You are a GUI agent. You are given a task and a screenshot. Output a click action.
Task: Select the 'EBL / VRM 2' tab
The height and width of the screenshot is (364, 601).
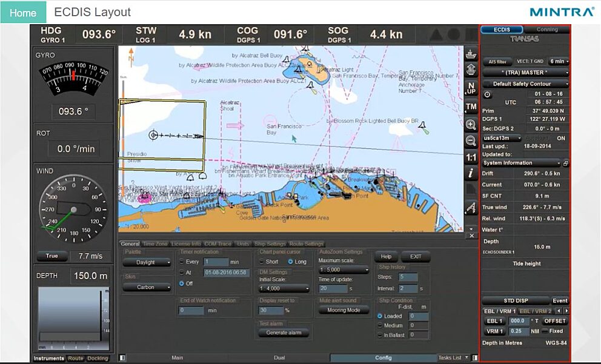(x=535, y=311)
